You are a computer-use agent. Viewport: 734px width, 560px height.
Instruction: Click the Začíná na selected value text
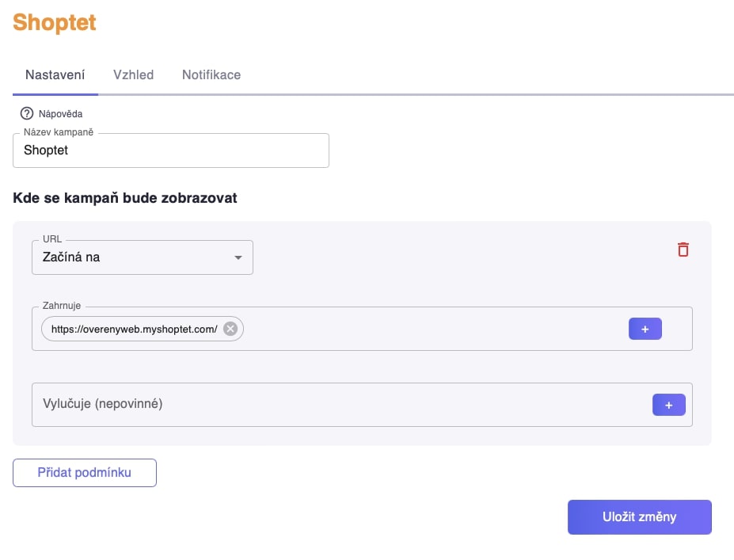(71, 257)
